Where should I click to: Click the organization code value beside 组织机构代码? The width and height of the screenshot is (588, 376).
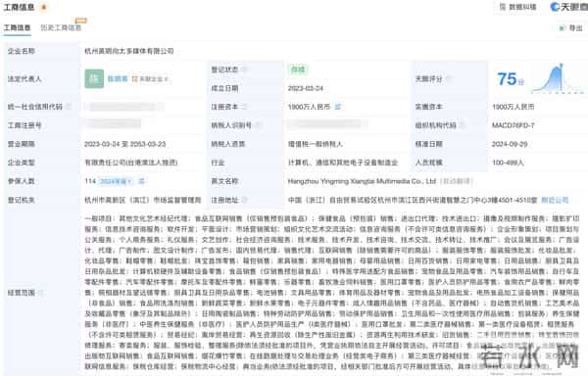pos(513,125)
